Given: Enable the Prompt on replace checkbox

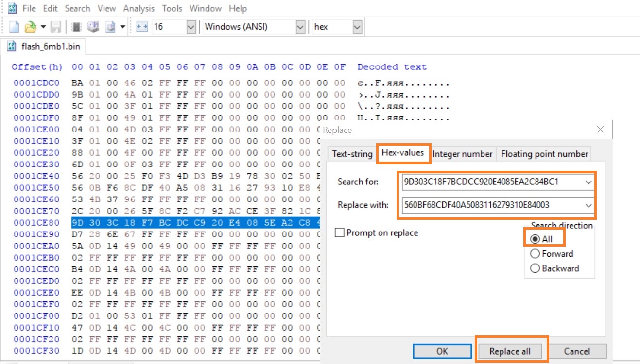Looking at the screenshot, I should coord(340,233).
